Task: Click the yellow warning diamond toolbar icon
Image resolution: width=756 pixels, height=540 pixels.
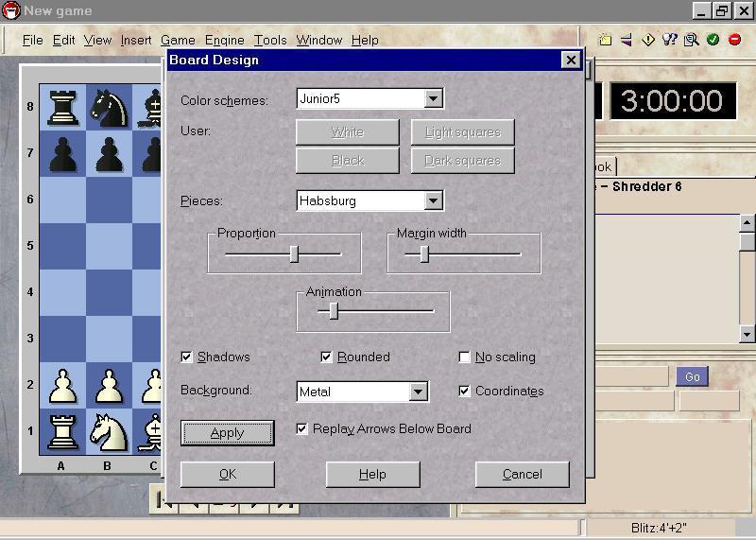Action: click(x=648, y=40)
